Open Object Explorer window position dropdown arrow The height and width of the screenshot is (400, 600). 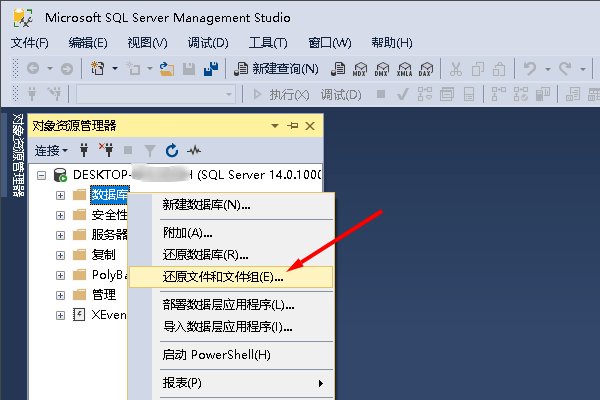[274, 126]
